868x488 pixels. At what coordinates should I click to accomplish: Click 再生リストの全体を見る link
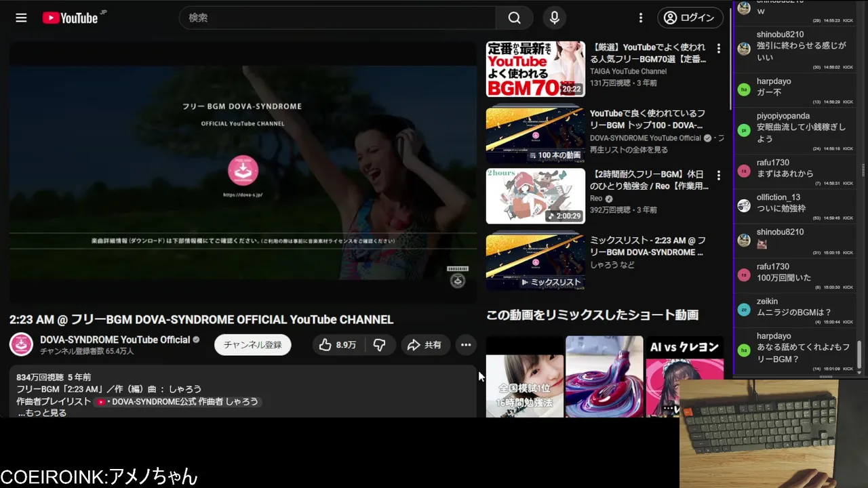click(629, 150)
